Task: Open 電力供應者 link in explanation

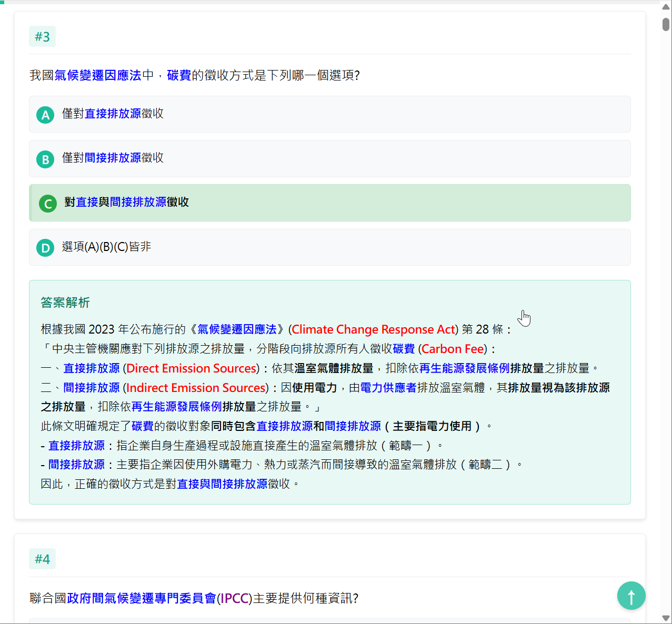Action: (x=388, y=388)
